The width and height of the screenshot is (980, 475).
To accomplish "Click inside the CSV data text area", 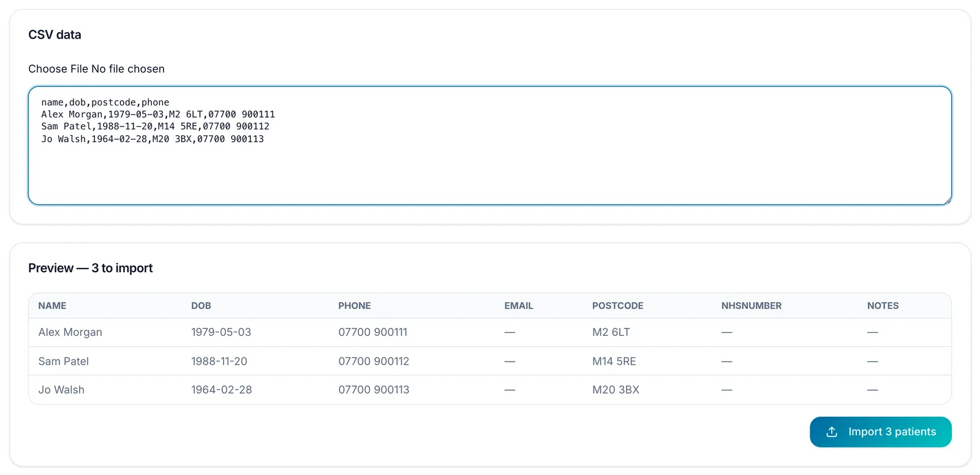I will coord(490,145).
